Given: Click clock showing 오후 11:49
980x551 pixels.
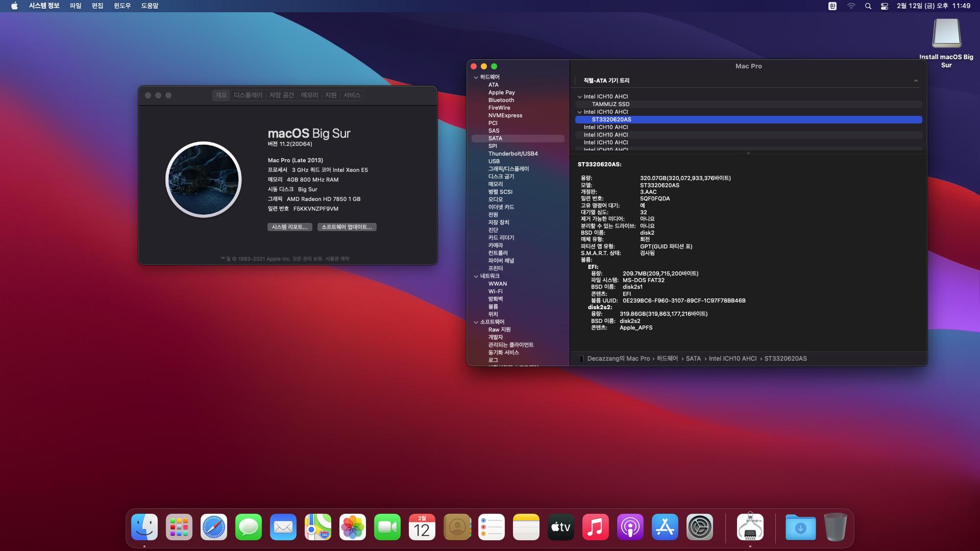Looking at the screenshot, I should (x=934, y=6).
